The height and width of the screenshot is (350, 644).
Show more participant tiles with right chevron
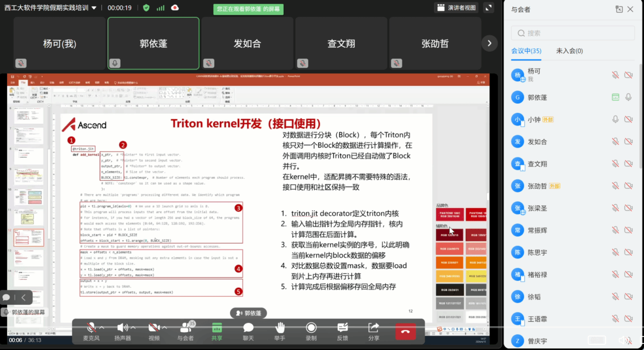click(x=489, y=44)
